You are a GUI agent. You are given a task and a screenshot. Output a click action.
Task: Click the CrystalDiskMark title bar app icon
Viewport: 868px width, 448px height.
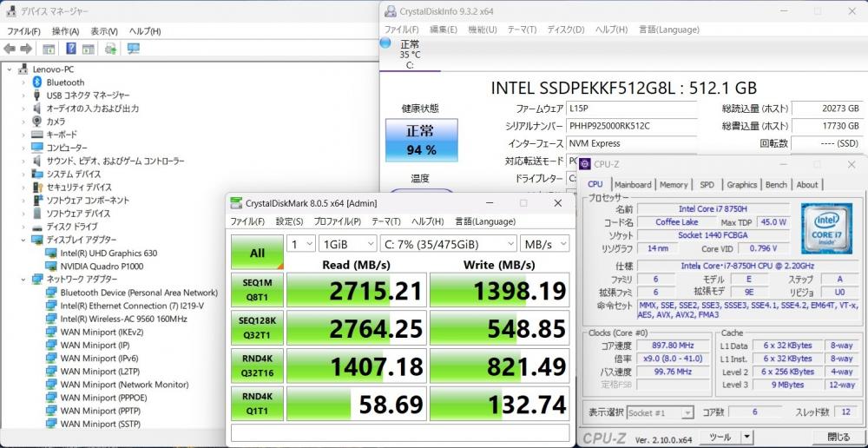click(x=236, y=203)
